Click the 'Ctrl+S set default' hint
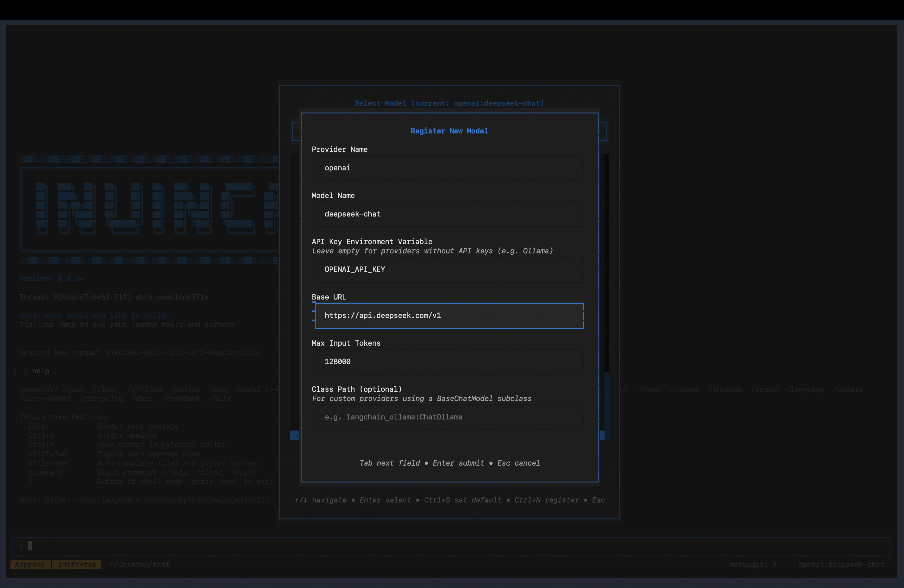The height and width of the screenshot is (588, 904). coord(462,500)
